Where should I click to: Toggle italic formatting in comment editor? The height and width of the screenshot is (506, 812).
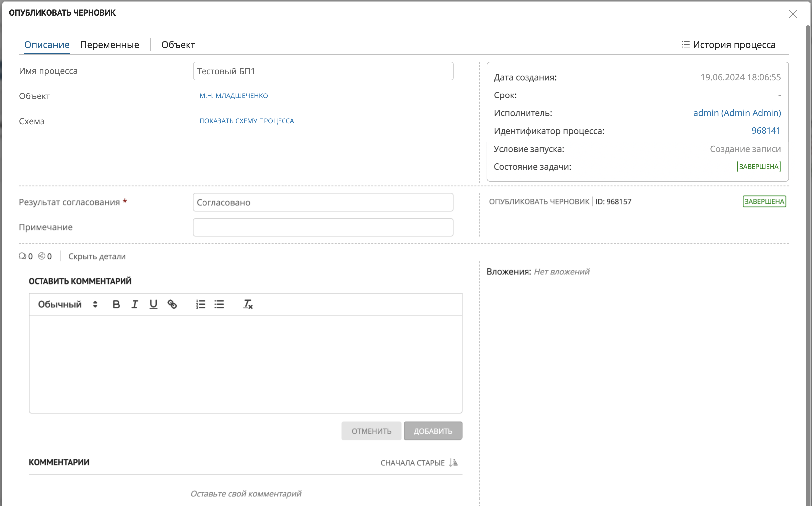pos(135,304)
